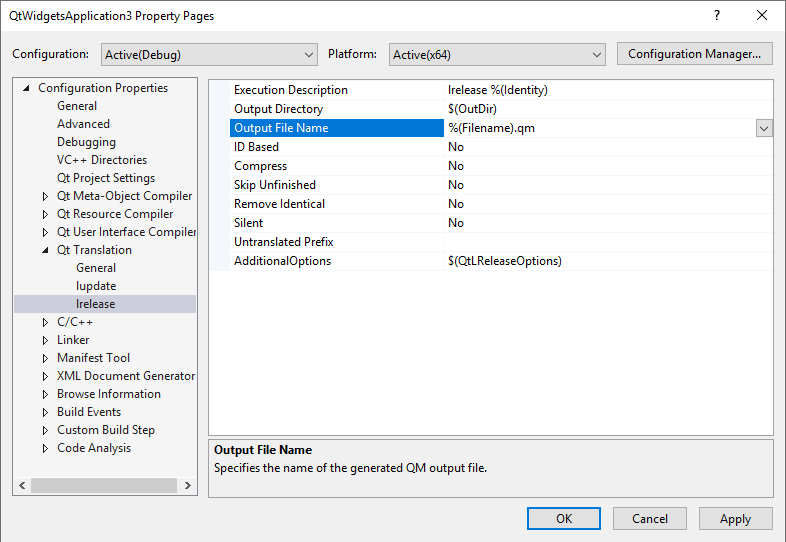The image size is (786, 542).
Task: Expand the Qt Resource Compiler node
Action: click(45, 215)
